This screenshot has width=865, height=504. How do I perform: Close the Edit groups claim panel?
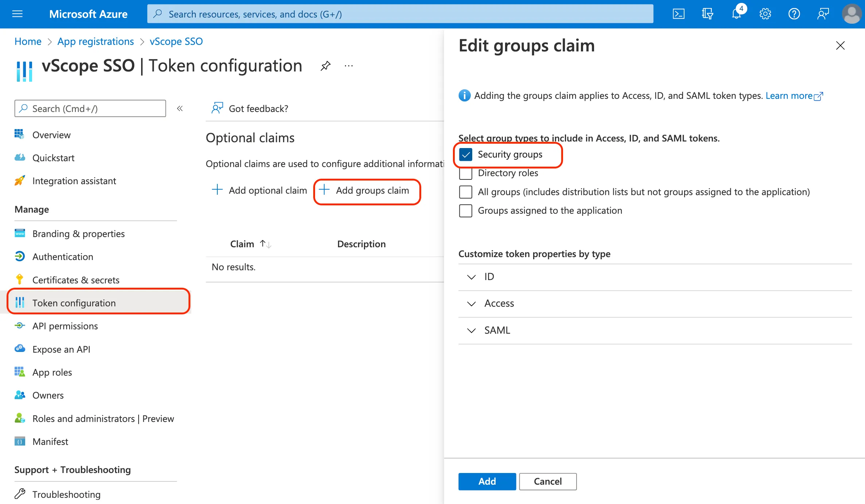(x=840, y=46)
